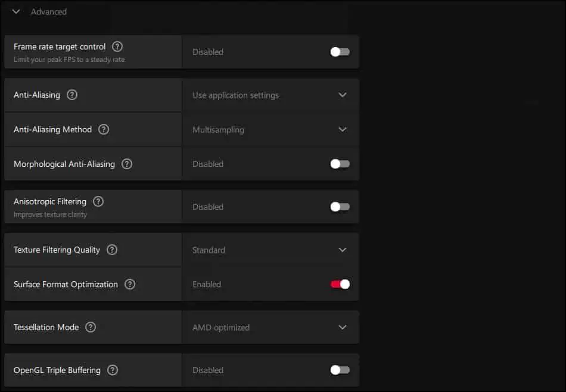
Task: Click the Anti-Aliasing help icon
Action: 71,95
